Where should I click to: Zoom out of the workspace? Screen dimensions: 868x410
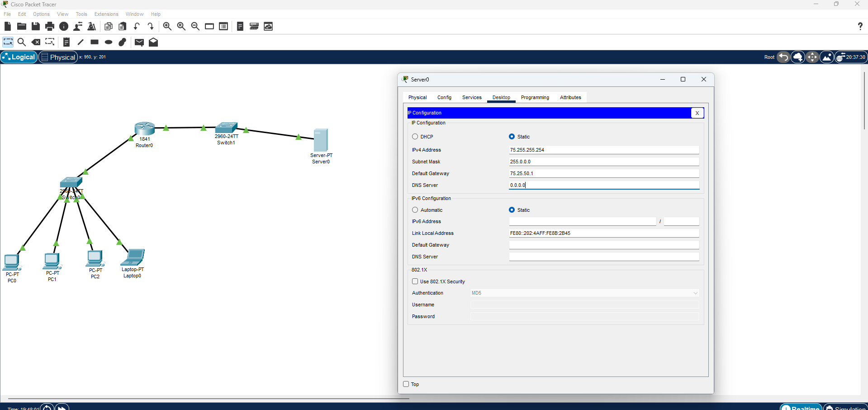(195, 26)
